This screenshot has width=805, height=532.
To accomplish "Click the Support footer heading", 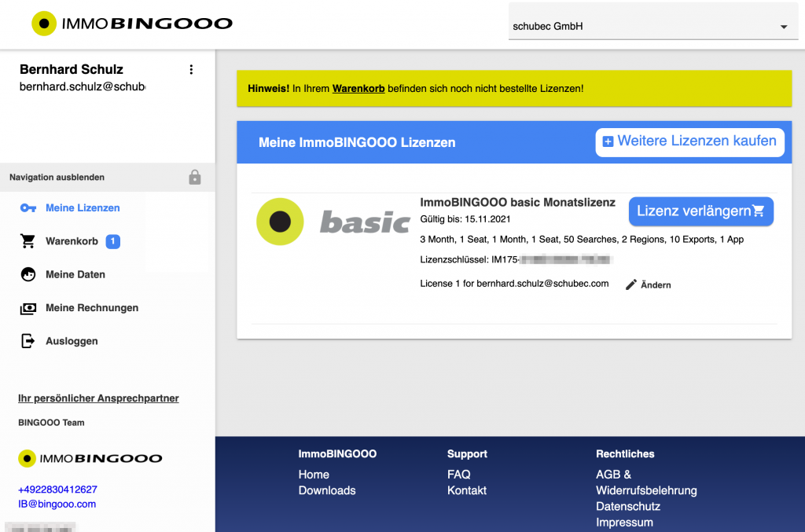I will click(467, 454).
